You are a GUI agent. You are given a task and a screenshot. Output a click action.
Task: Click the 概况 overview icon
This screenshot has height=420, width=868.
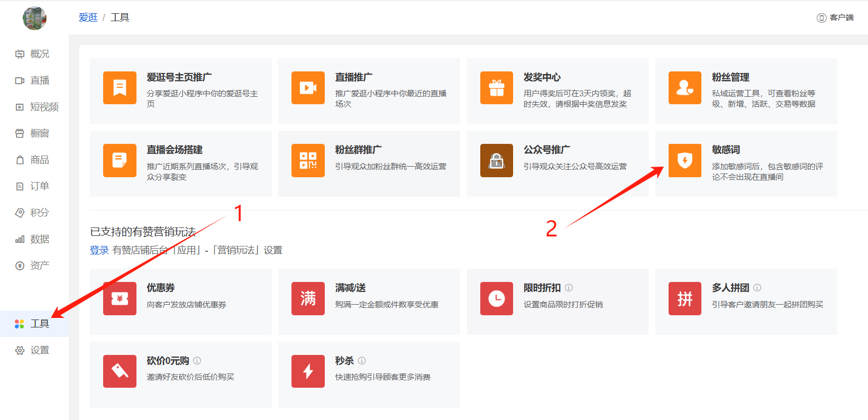pyautogui.click(x=20, y=54)
